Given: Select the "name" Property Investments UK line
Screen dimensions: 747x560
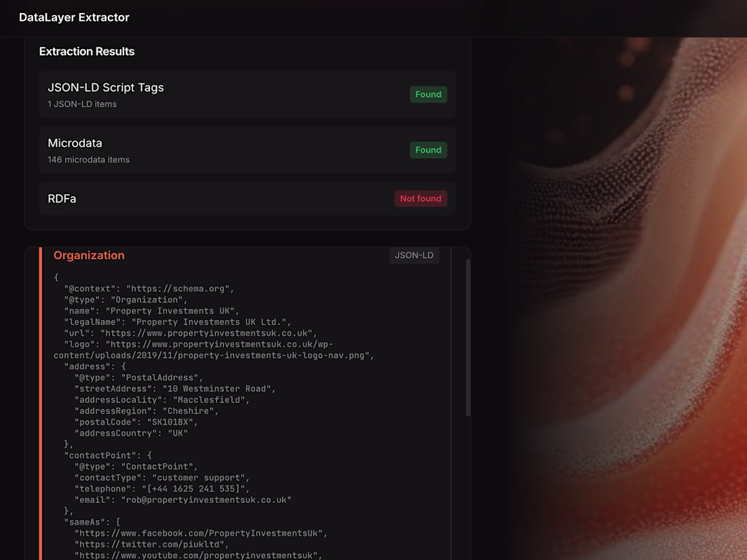Looking at the screenshot, I should (151, 311).
